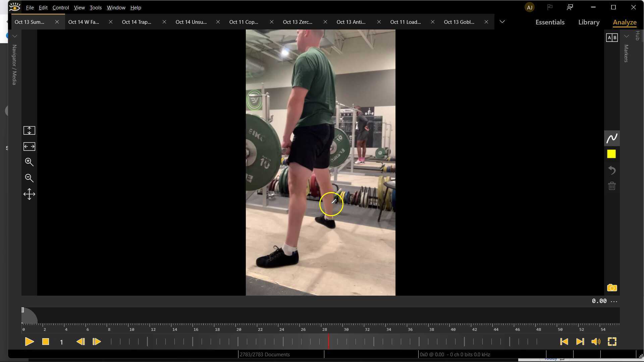Select the freehand drawing tool
Image resolution: width=644 pixels, height=362 pixels.
coord(612,138)
